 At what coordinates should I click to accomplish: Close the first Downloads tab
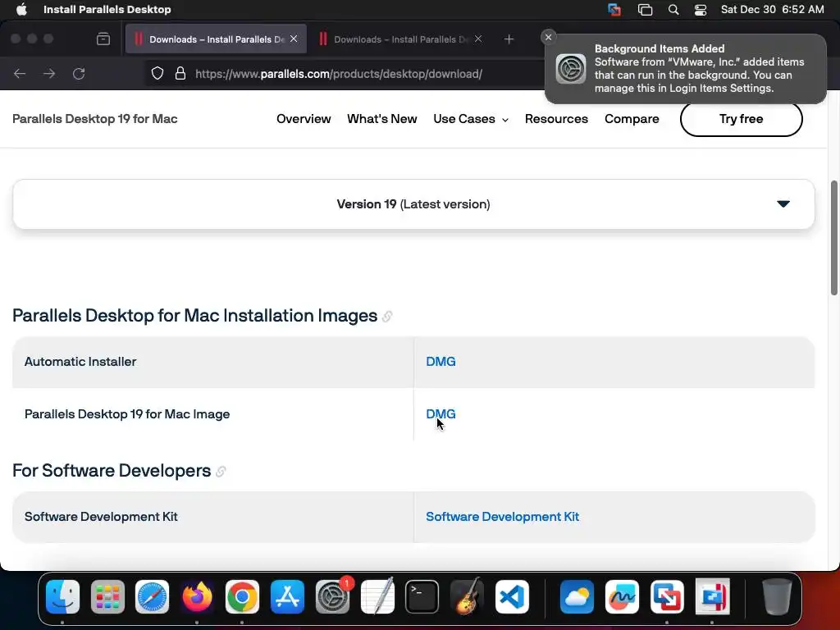pyautogui.click(x=294, y=39)
